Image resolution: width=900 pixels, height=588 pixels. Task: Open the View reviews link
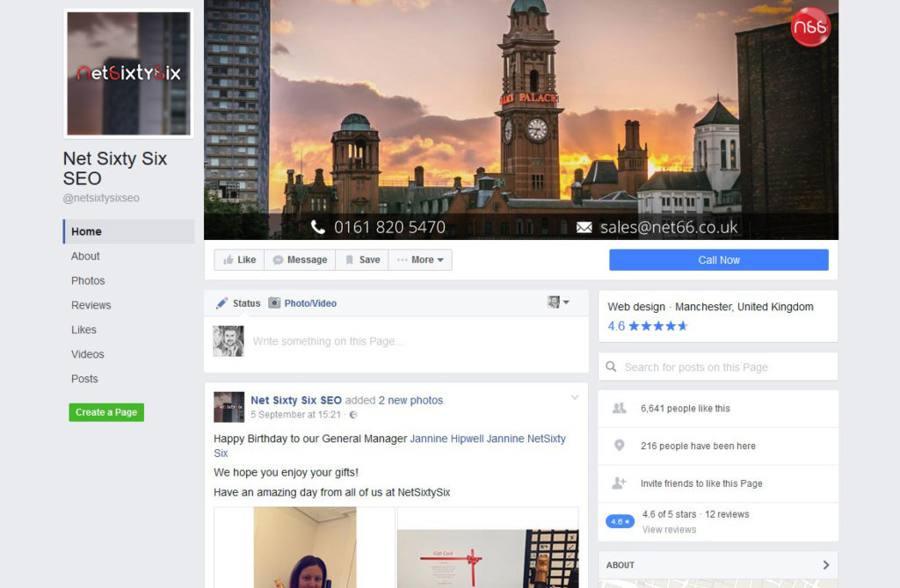click(x=669, y=529)
